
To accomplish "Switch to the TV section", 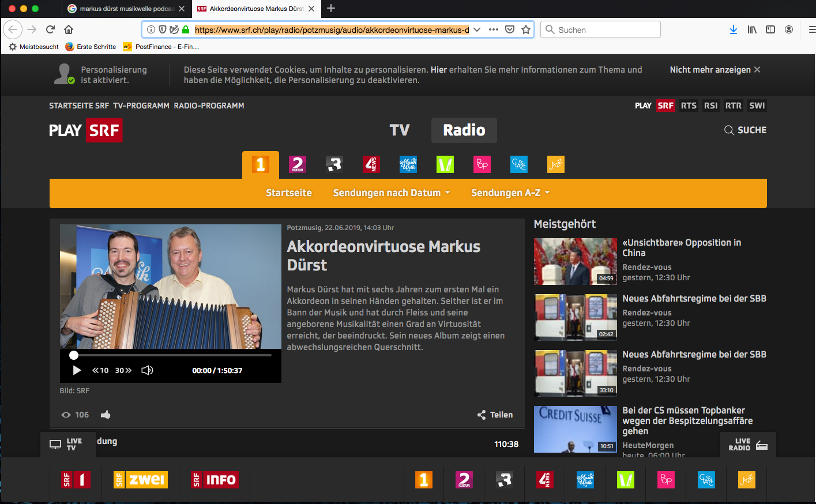I will pos(400,130).
